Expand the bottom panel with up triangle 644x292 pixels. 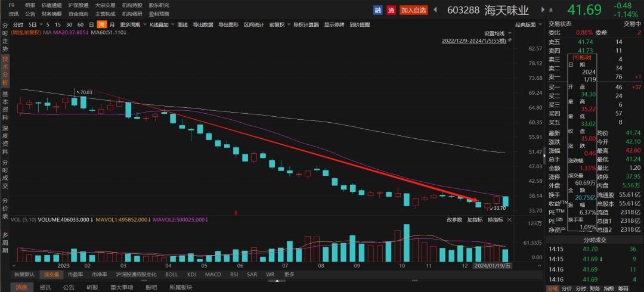pos(277,281)
